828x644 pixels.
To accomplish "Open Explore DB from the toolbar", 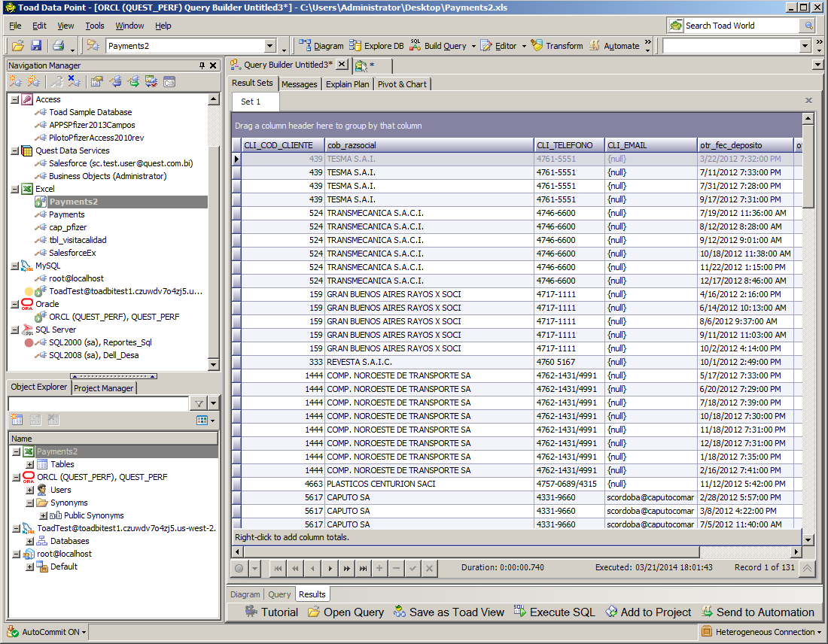I will (376, 46).
